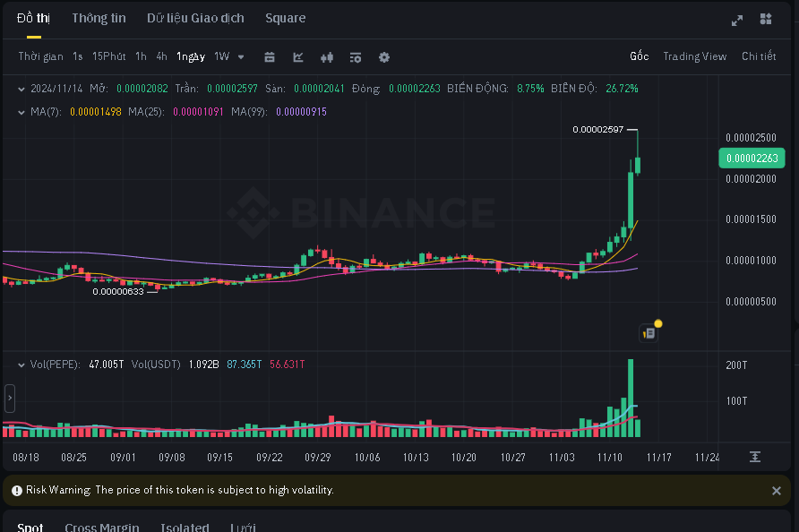Click the current price label 0.00002263
Screen dimensions: 799x532
(x=752, y=158)
